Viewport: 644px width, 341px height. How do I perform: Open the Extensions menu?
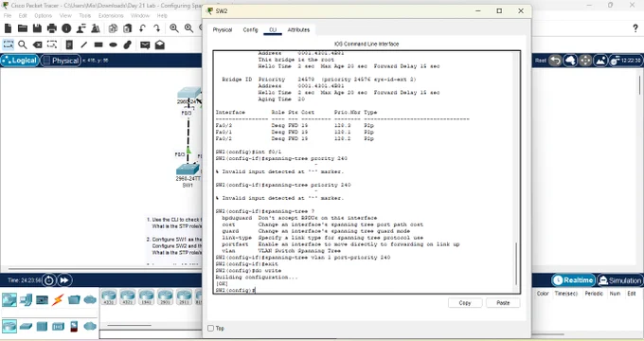(x=111, y=15)
